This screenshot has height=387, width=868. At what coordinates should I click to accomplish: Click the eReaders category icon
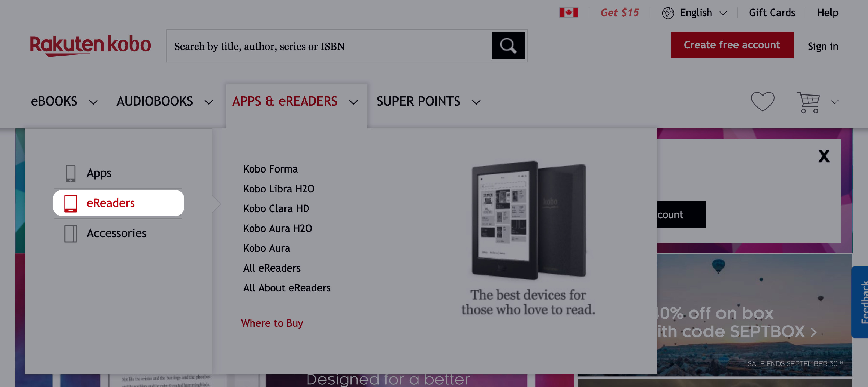(70, 203)
